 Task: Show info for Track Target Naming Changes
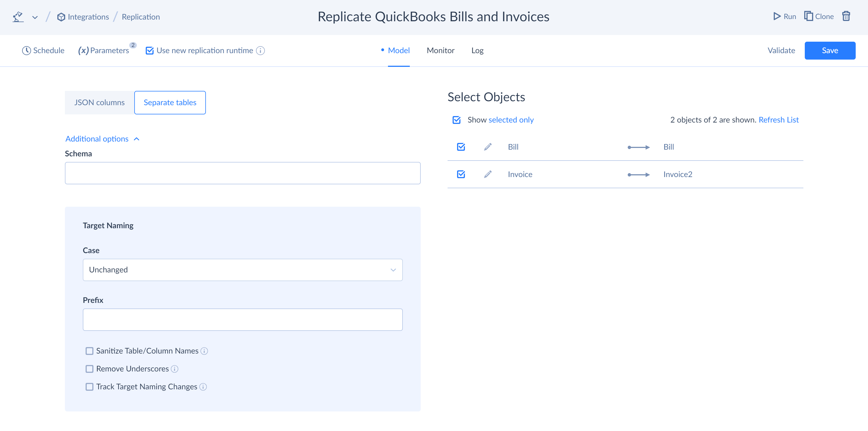tap(203, 387)
